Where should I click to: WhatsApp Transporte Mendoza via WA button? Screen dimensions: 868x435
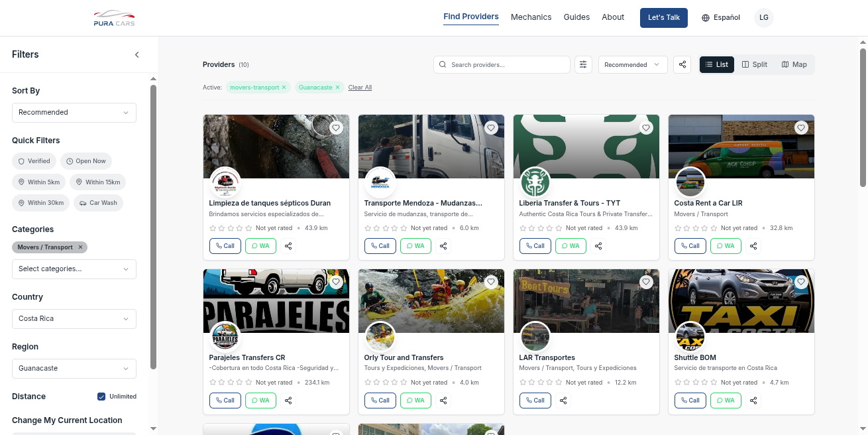[x=415, y=246]
